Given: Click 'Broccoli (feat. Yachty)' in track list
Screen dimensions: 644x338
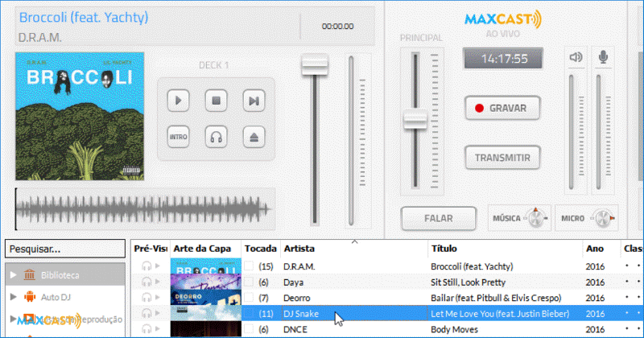Looking at the screenshot, I should click(472, 266).
